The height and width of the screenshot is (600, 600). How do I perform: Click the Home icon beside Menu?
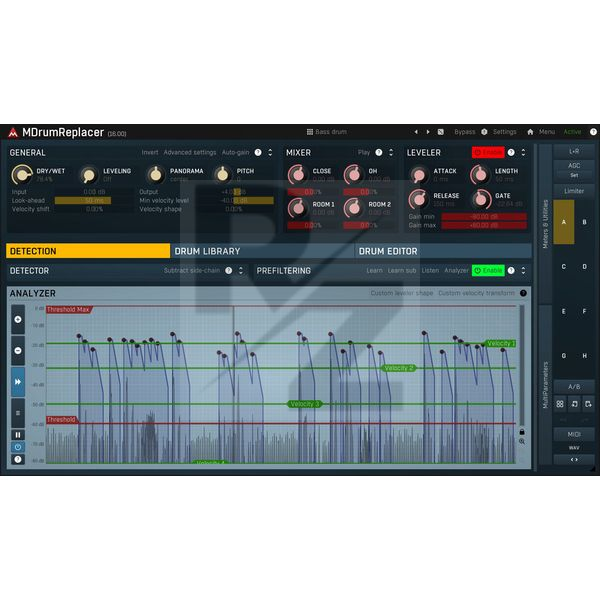(530, 131)
